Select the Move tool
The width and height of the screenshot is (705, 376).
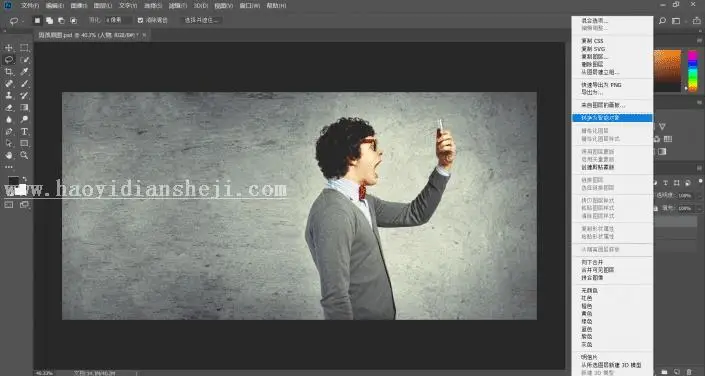click(x=9, y=48)
